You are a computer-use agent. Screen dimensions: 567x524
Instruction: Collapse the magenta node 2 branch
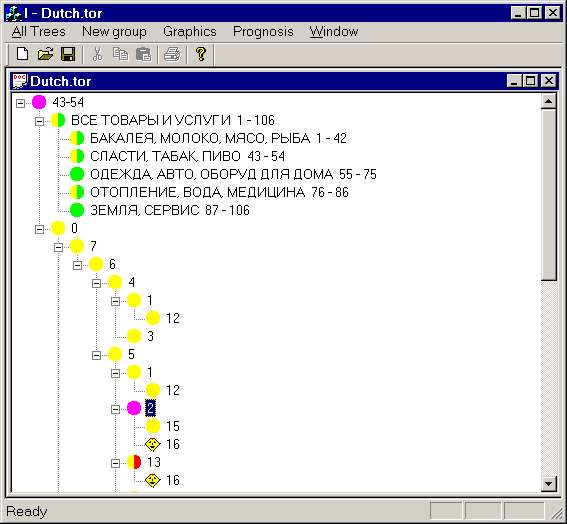[x=115, y=409]
